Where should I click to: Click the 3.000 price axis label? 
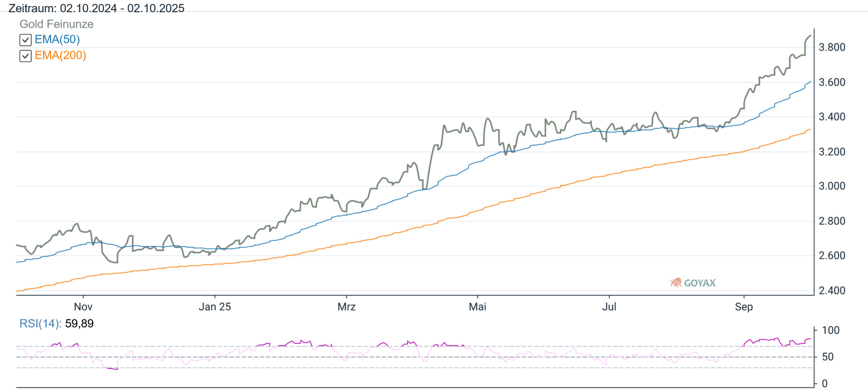pyautogui.click(x=832, y=186)
